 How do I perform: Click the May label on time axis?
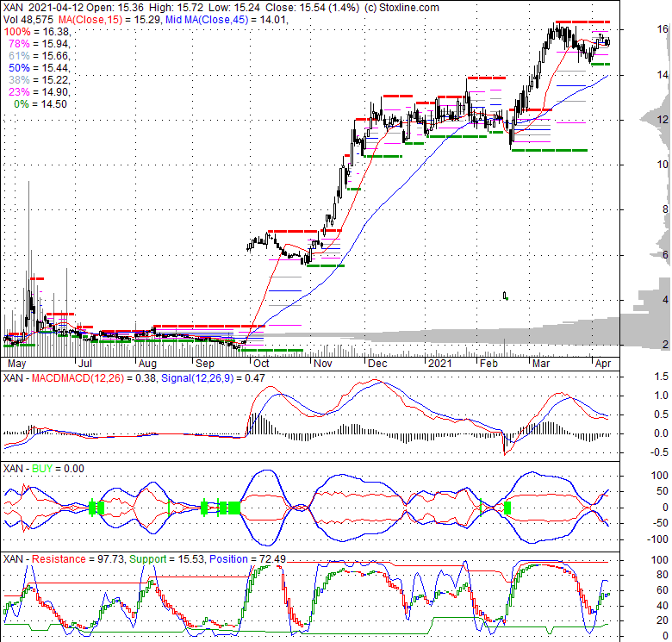click(x=16, y=364)
